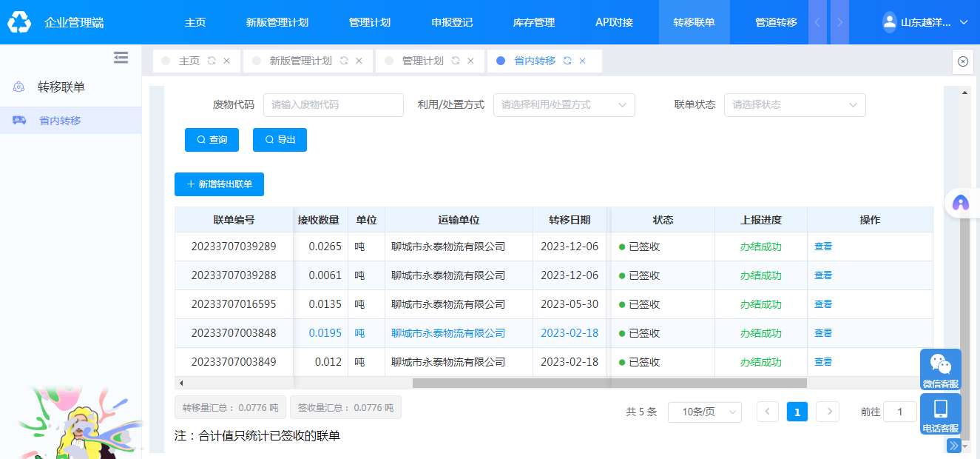Go to 库存管理 in top menu
This screenshot has width=980, height=459.
[533, 22]
